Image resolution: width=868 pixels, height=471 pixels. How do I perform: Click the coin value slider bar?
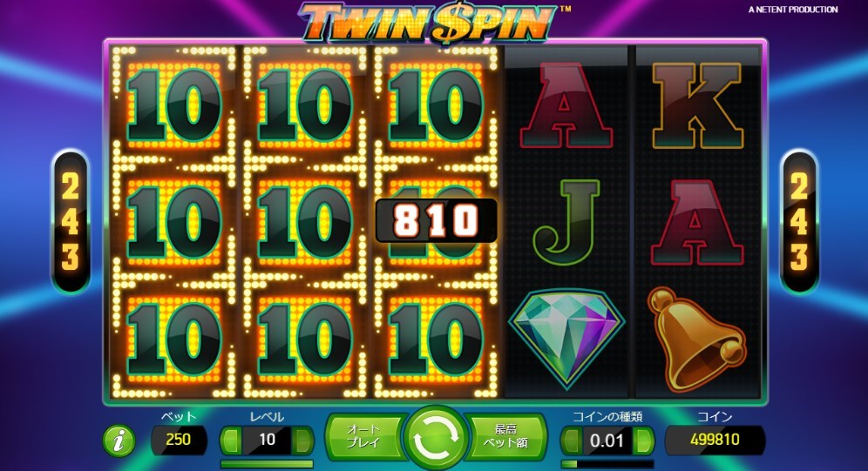point(607,464)
